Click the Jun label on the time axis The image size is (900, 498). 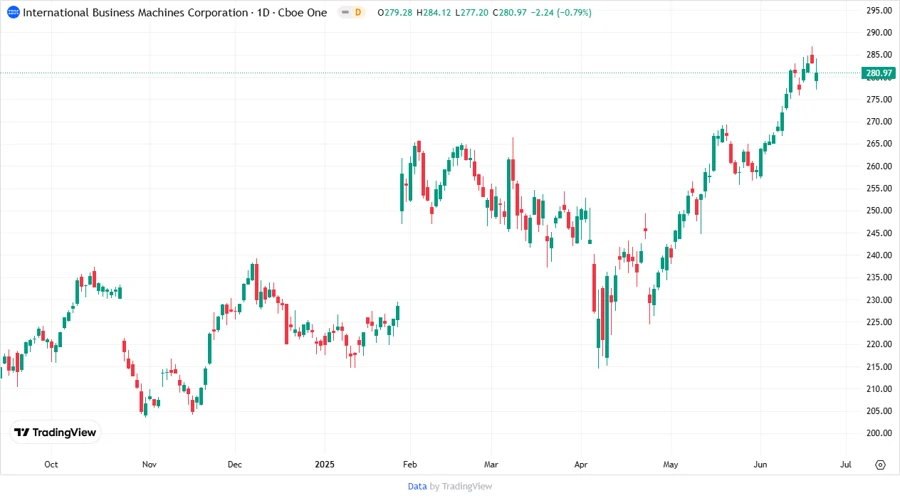click(760, 464)
